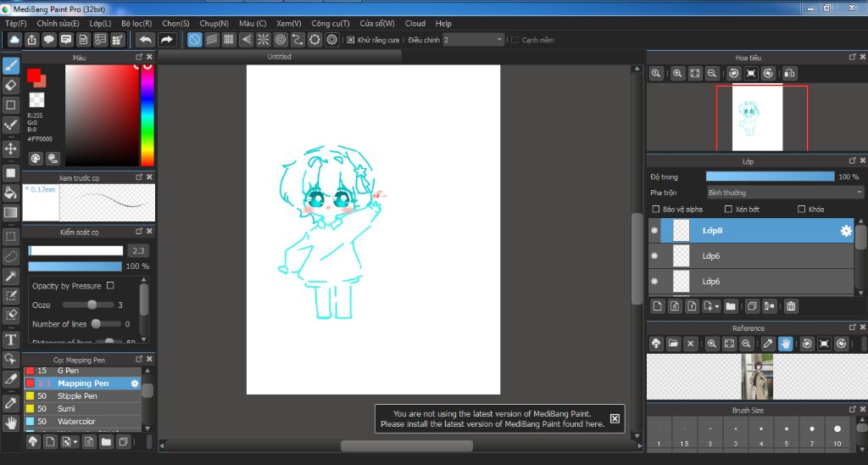Turn on concentric circle snap

click(x=280, y=39)
